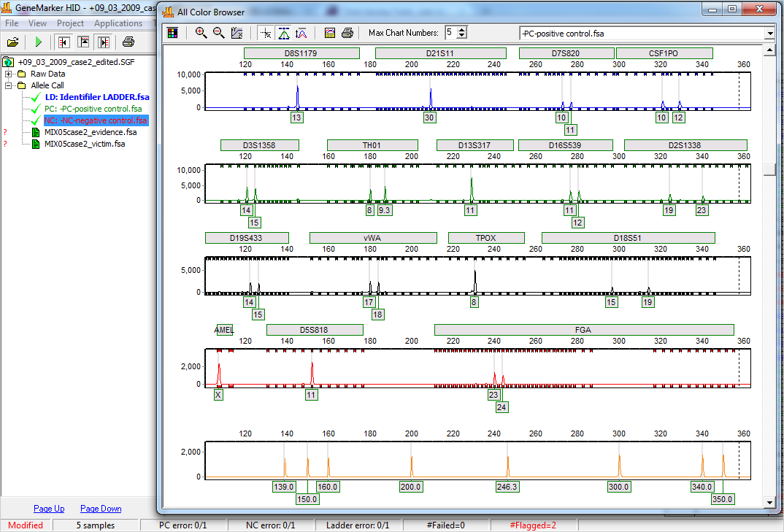Click the green checkmark beside NC-negative control
This screenshot has height=532, width=784.
(36, 120)
